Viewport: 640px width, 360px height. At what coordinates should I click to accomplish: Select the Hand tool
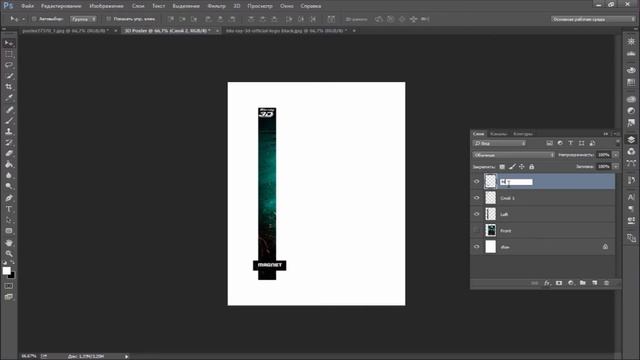tap(9, 242)
